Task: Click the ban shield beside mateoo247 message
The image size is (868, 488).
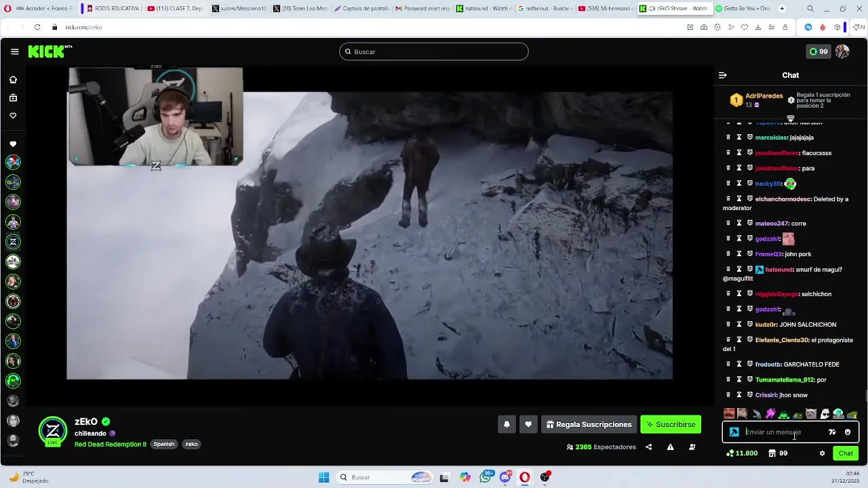Action: click(x=750, y=223)
